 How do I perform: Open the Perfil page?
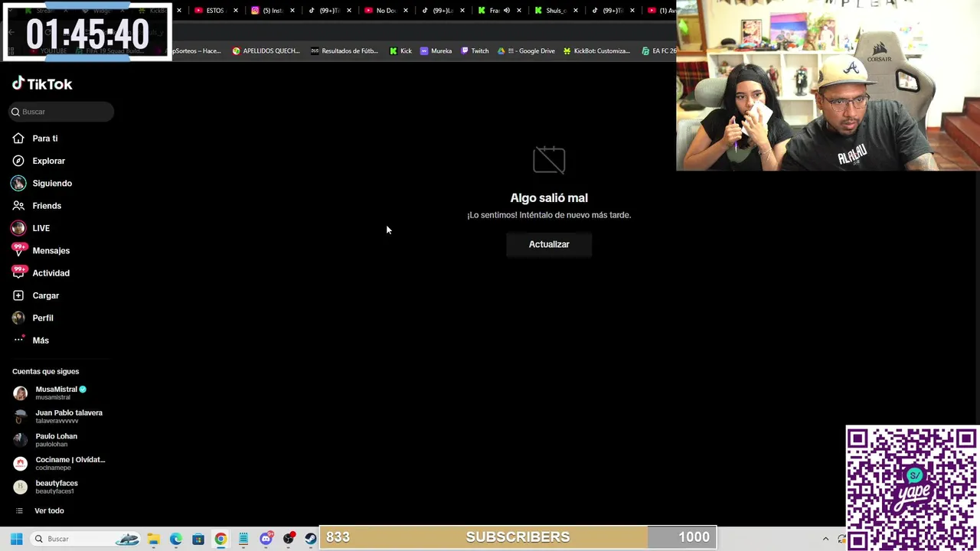[43, 318]
